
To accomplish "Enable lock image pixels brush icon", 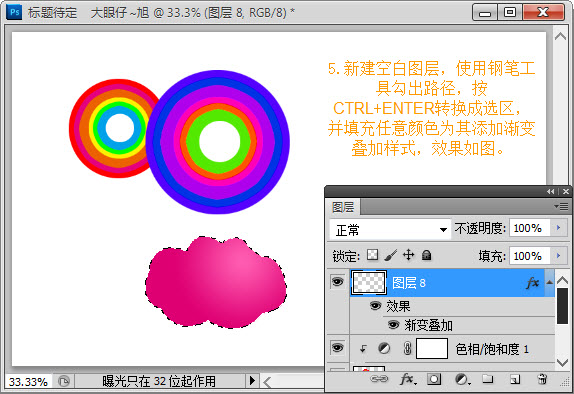I will (391, 255).
